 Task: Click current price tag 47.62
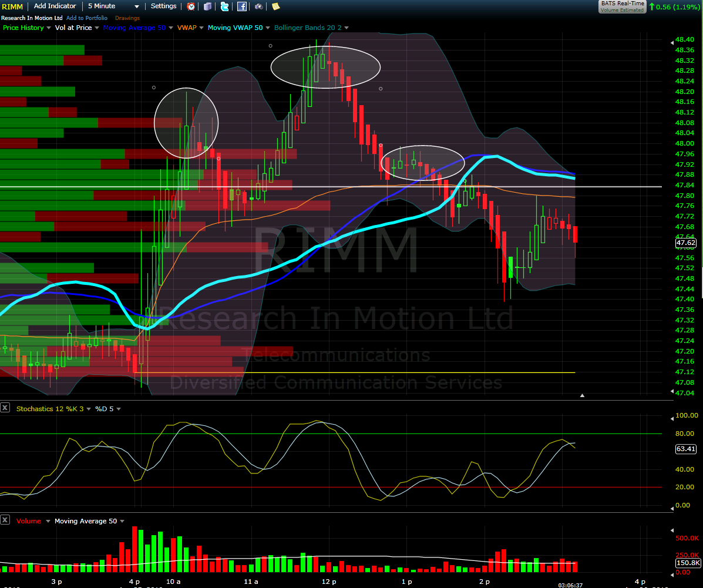coord(686,243)
